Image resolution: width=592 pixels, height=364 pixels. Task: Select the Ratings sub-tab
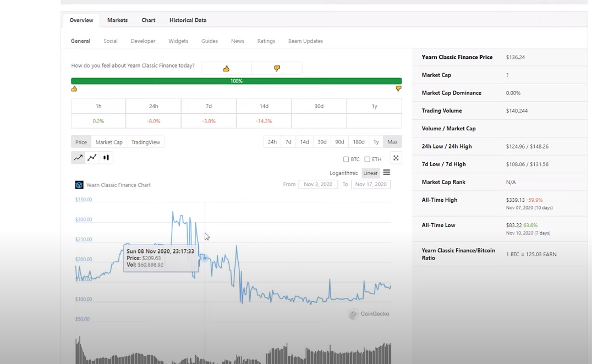coord(266,41)
